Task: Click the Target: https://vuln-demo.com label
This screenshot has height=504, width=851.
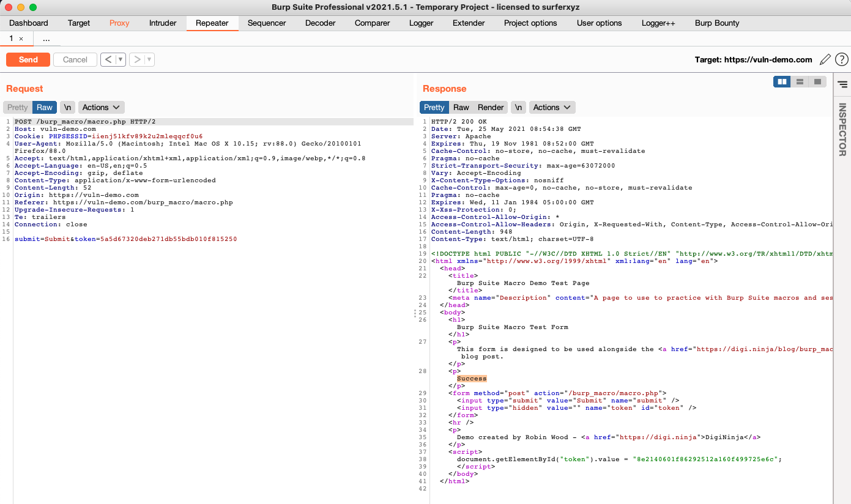Action: click(x=753, y=59)
